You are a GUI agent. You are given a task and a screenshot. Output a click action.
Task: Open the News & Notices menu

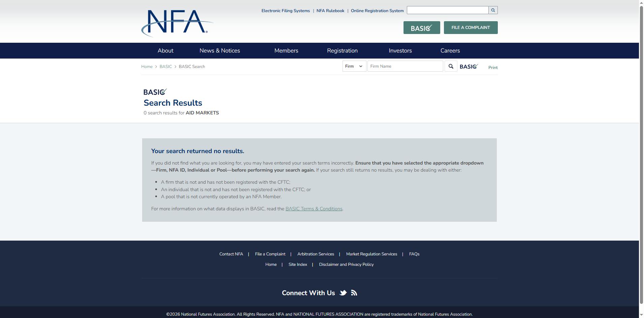[220, 50]
